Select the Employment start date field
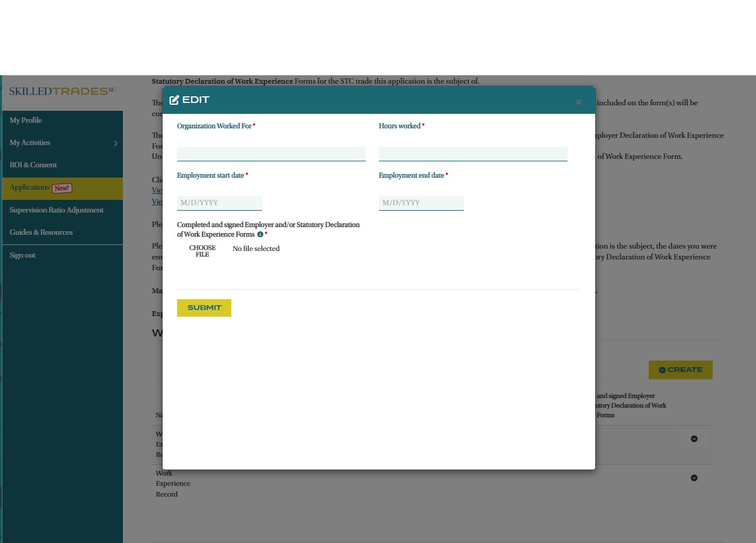 pyautogui.click(x=219, y=203)
